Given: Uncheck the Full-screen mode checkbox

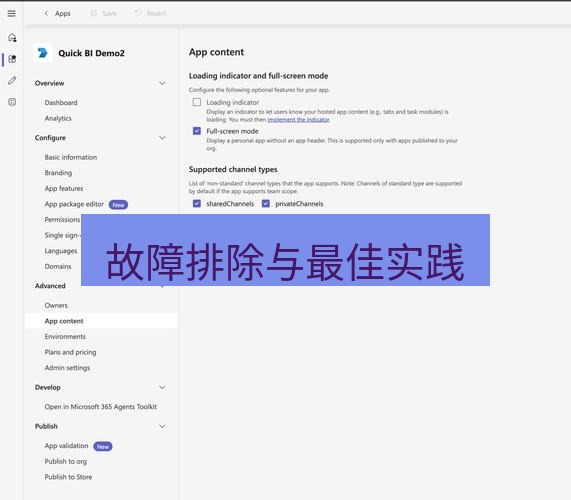Looking at the screenshot, I should pyautogui.click(x=197, y=131).
